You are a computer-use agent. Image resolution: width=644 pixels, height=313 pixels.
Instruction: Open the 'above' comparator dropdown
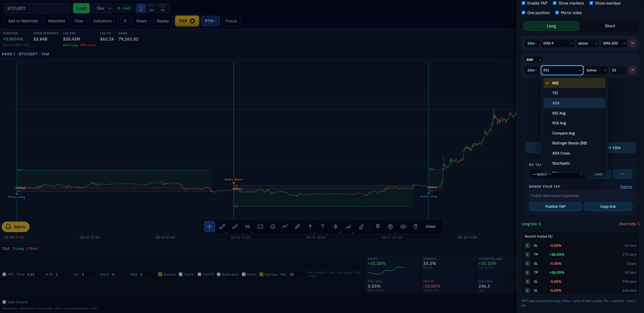587,43
